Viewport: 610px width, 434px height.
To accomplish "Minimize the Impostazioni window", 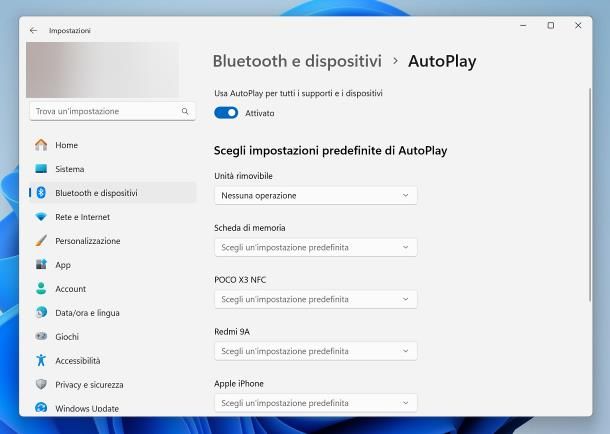I will 523,26.
